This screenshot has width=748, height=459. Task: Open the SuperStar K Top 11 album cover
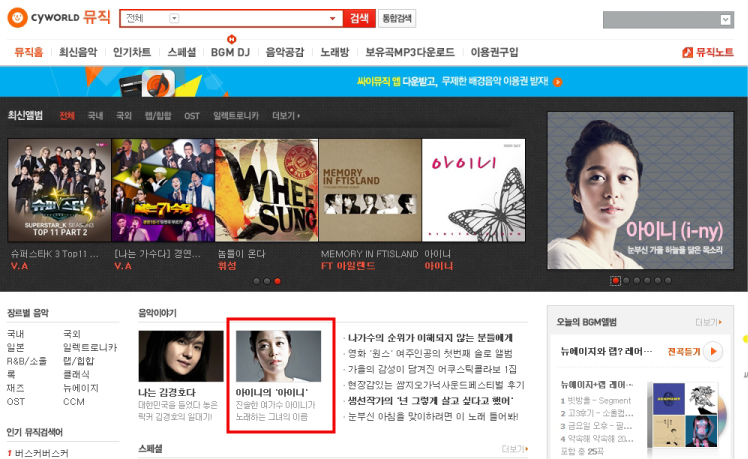point(59,190)
